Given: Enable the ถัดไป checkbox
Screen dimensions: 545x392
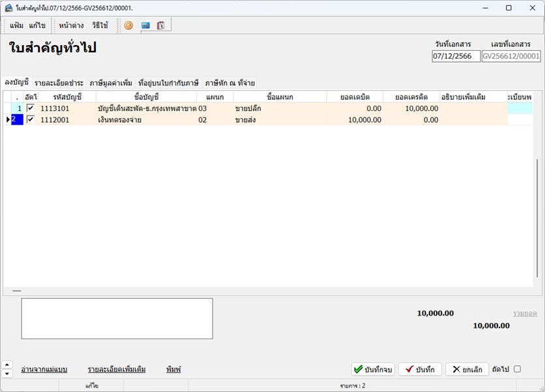Looking at the screenshot, I should point(517,369).
